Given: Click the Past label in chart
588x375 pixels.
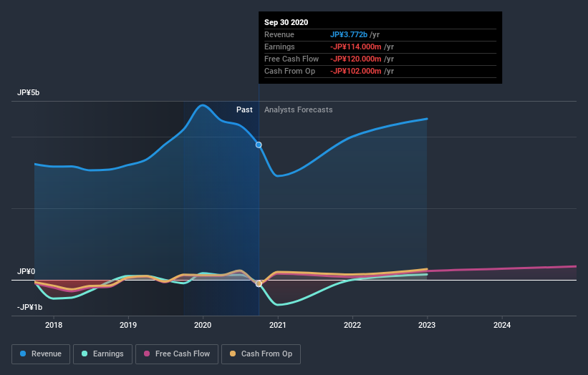Looking at the screenshot, I should pyautogui.click(x=244, y=109).
